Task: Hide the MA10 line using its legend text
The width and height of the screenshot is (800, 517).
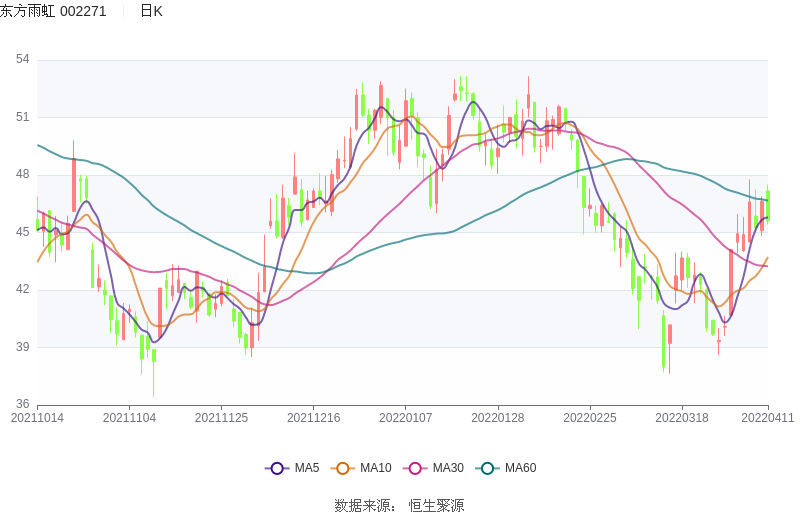Action: 375,468
